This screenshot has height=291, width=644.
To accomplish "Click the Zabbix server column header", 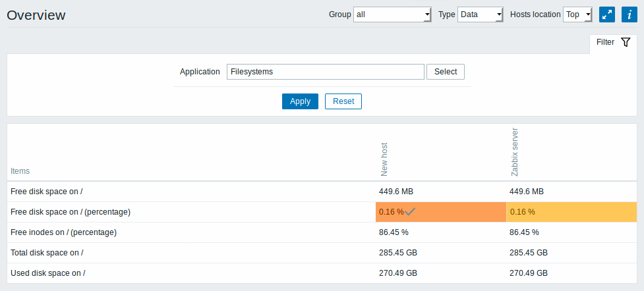I will (x=515, y=152).
